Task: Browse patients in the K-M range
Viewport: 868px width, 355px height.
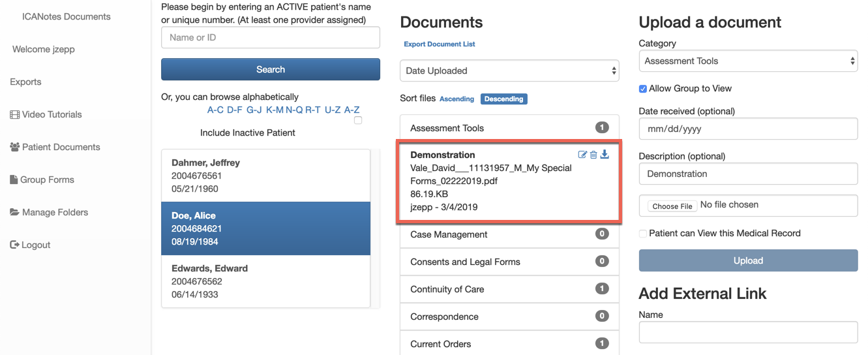Action: click(275, 110)
